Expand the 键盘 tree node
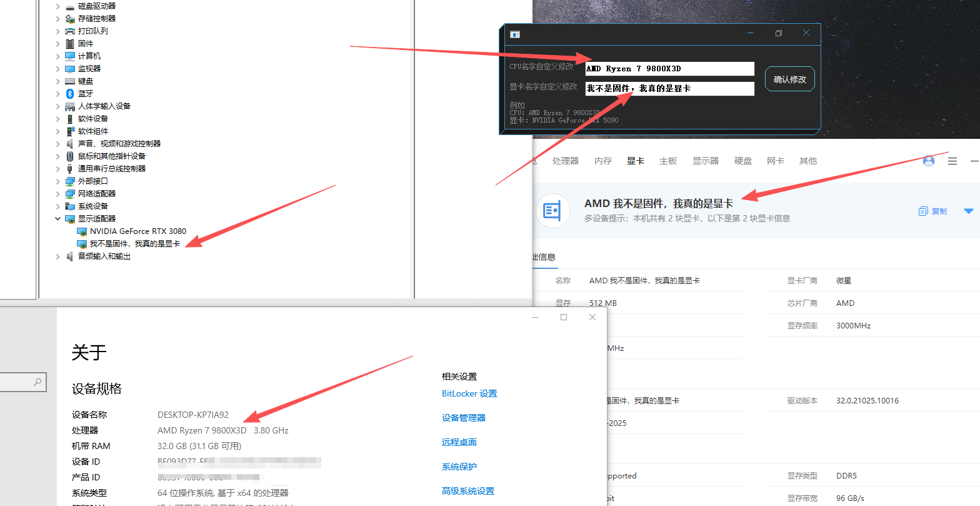This screenshot has width=980, height=506. tap(58, 81)
